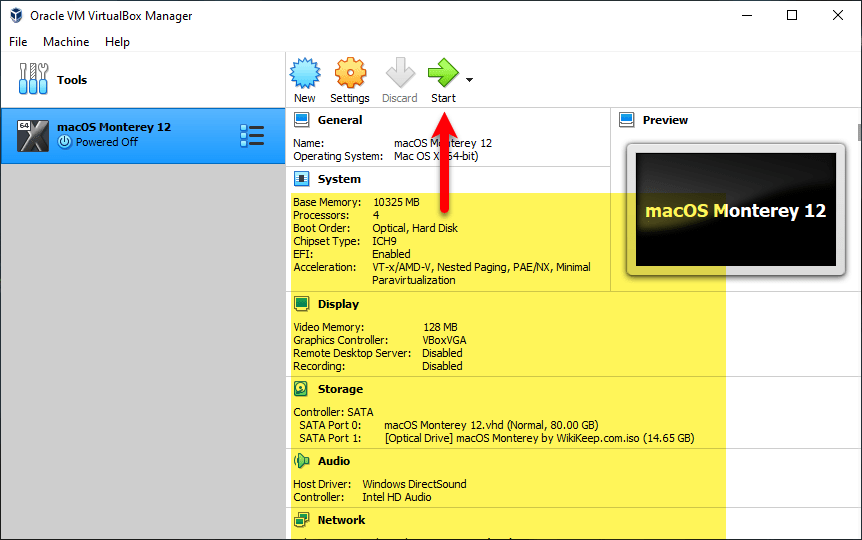Click the Boot Order Optical, Hard Disk value
This screenshot has height=540, width=862.
[x=415, y=228]
